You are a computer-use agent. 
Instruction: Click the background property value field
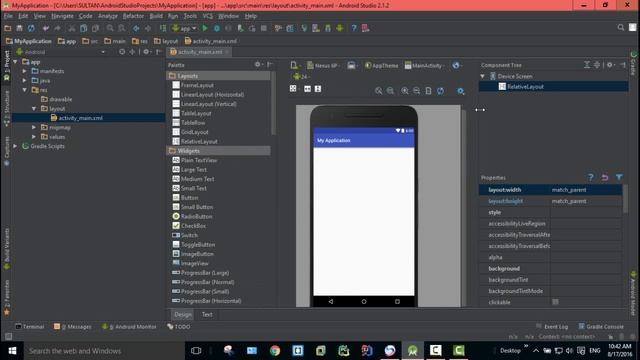(586, 269)
